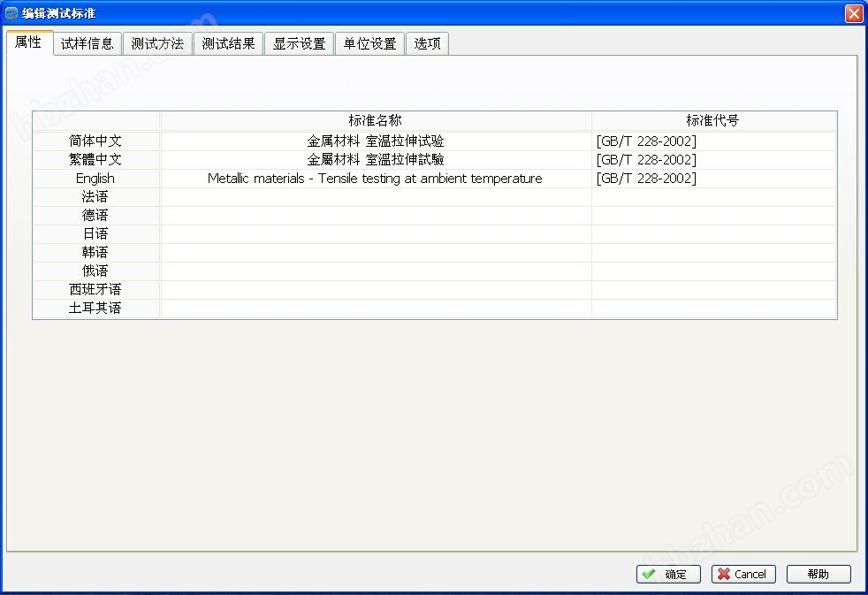This screenshot has height=595, width=868.
Task: Click the dialog title bar application icon
Action: (11, 13)
